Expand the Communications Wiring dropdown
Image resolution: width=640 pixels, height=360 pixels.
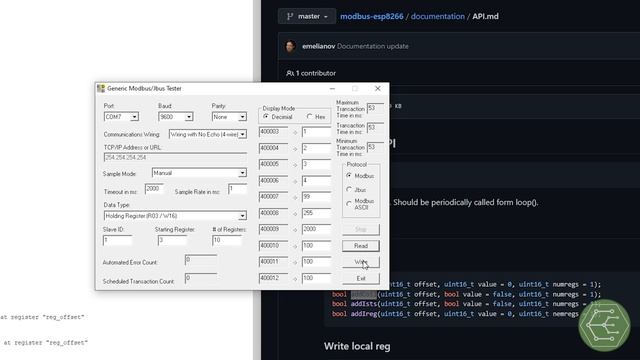coord(242,134)
